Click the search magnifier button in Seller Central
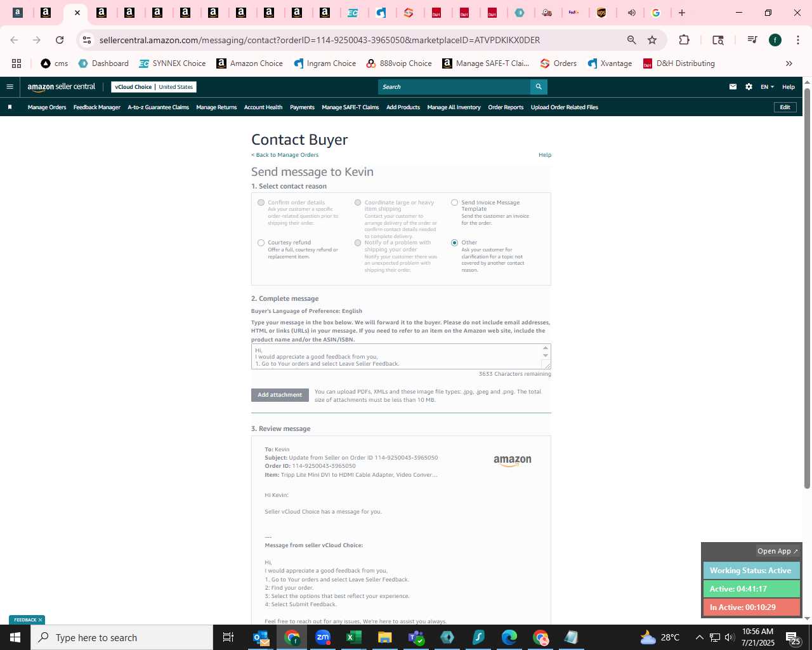812x650 pixels. [539, 87]
